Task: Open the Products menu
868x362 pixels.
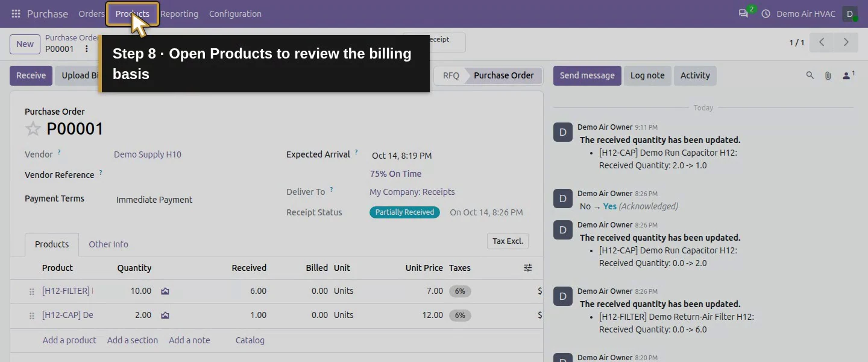Action: 133,14
